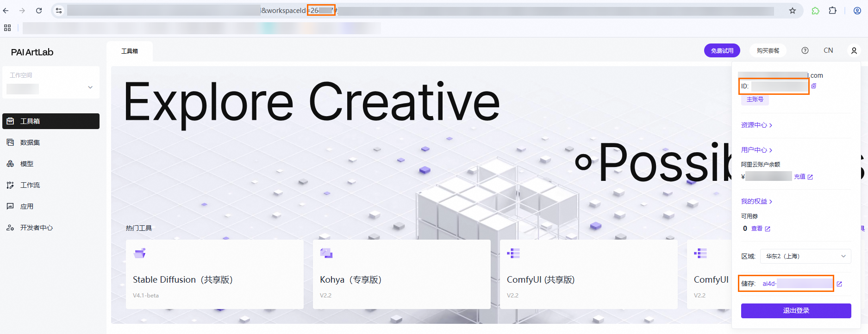Image resolution: width=868 pixels, height=334 pixels.
Task: Click the Kohya card icon
Action: 326,253
